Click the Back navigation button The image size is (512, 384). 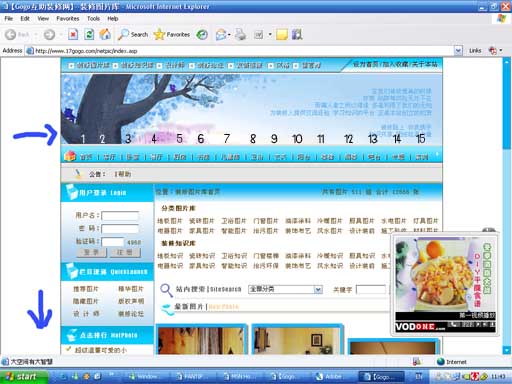tap(17, 34)
